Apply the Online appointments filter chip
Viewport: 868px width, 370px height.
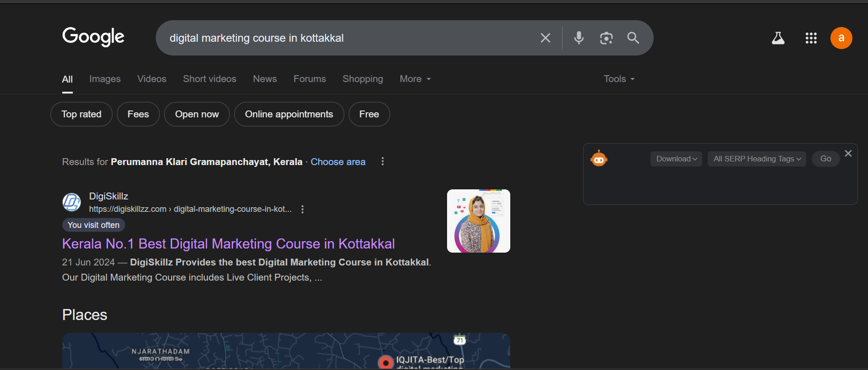coord(289,114)
